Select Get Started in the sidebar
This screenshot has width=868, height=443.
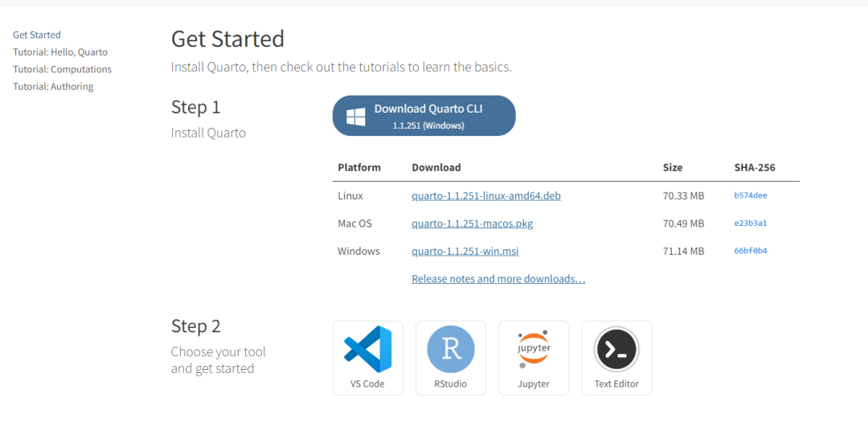[37, 35]
